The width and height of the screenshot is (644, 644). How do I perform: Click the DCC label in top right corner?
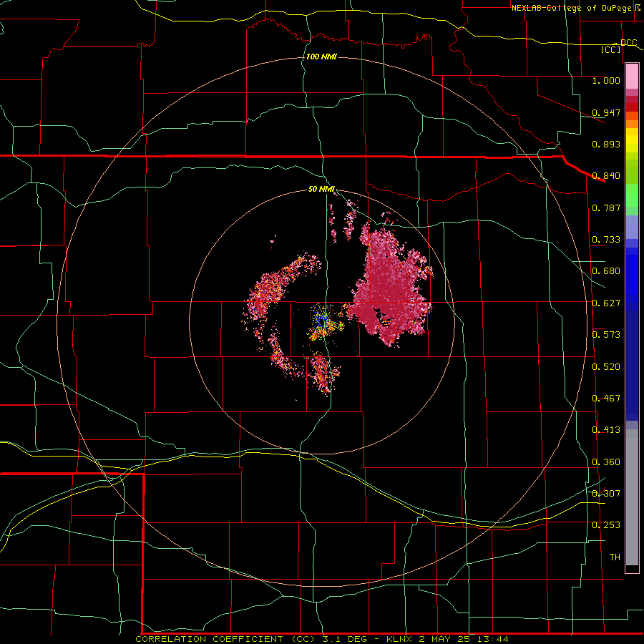(x=629, y=43)
